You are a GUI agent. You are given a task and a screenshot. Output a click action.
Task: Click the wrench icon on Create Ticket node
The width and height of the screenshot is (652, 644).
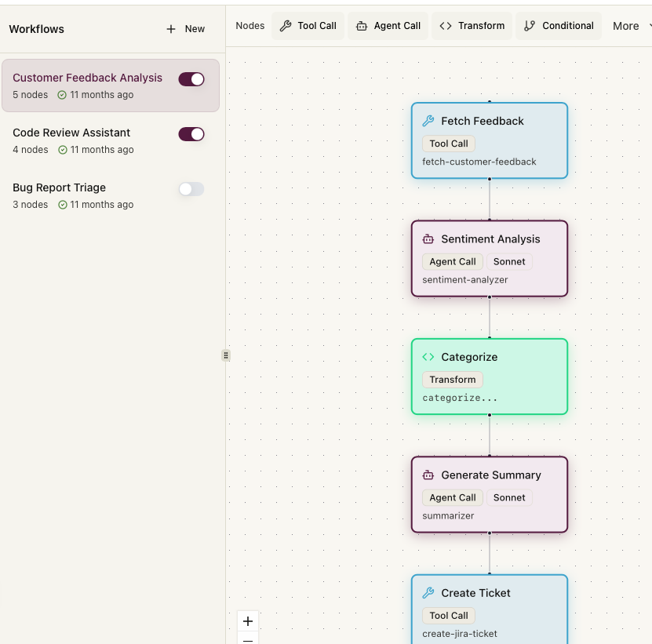tap(428, 593)
